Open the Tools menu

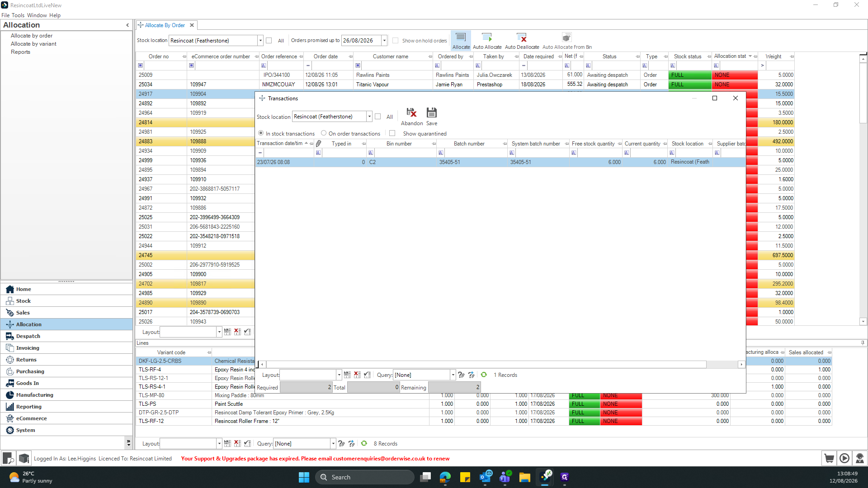pyautogui.click(x=18, y=15)
